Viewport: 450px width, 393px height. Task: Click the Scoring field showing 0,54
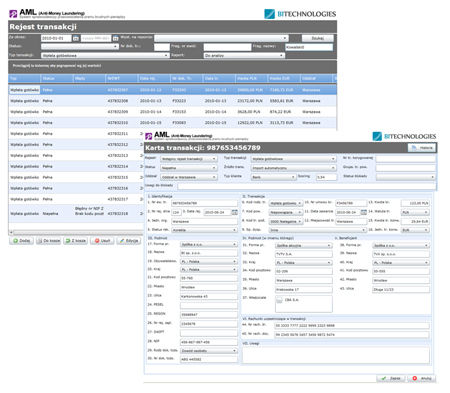(326, 177)
